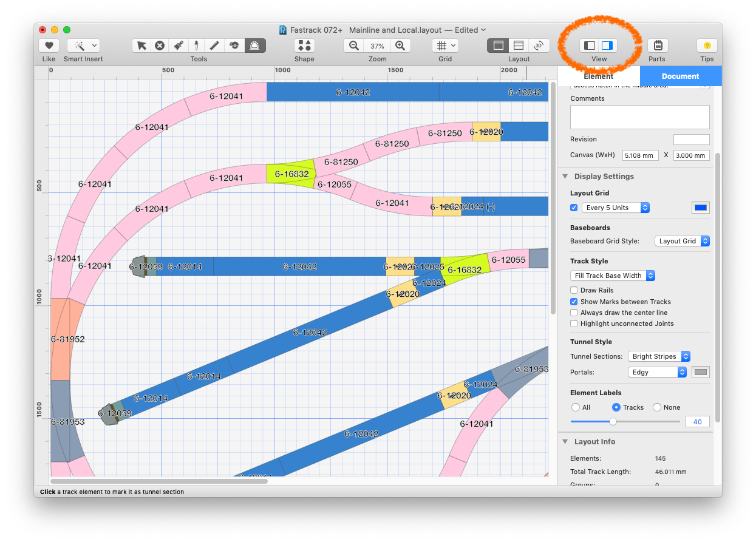Image resolution: width=756 pixels, height=542 pixels.
Task: Select the ruler measuring tool
Action: pos(215,46)
